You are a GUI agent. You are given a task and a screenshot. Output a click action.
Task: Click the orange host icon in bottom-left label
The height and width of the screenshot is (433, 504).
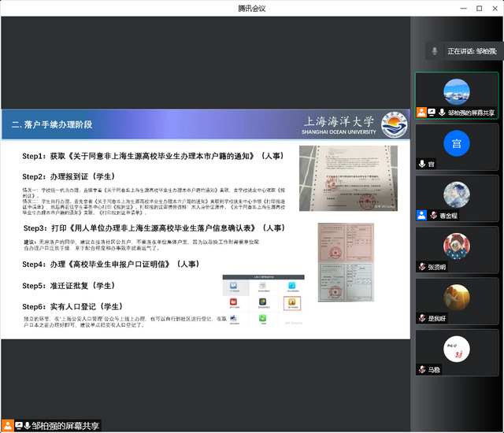8,426
